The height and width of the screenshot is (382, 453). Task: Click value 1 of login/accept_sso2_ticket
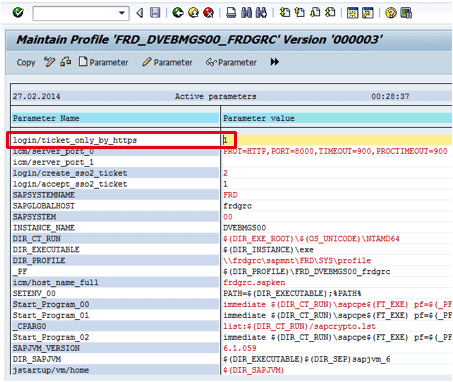[225, 184]
